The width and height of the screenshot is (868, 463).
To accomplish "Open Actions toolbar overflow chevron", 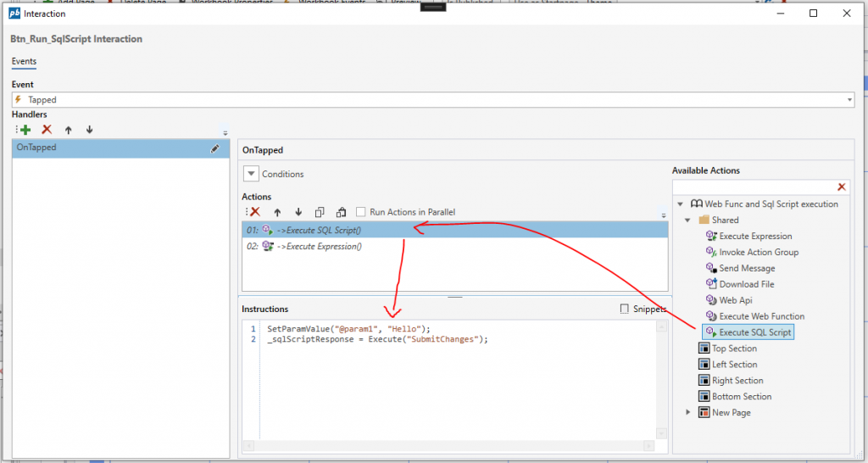I will [664, 215].
